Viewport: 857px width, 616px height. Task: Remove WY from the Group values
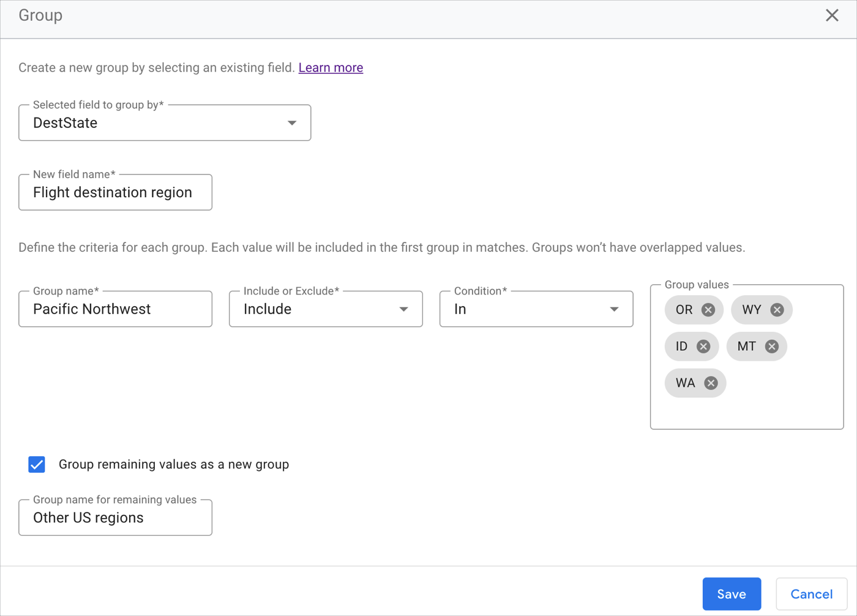(778, 310)
